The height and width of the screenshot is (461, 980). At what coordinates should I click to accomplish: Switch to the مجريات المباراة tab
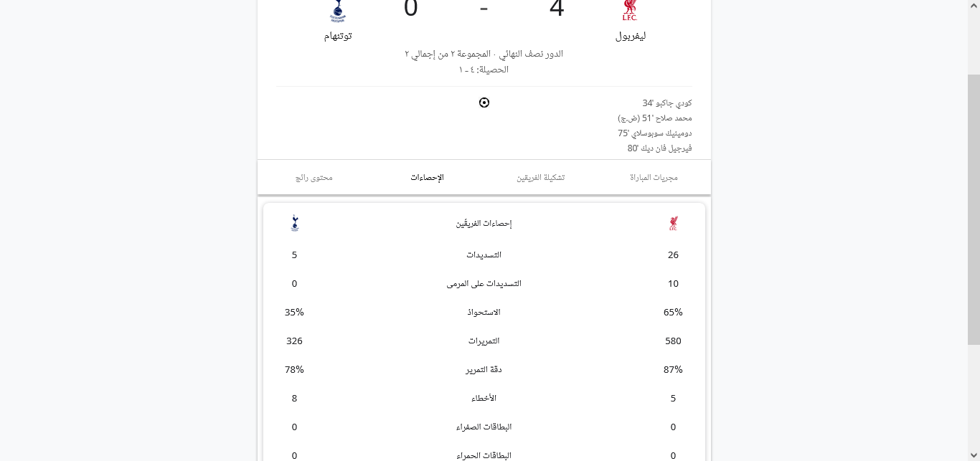[x=654, y=177]
